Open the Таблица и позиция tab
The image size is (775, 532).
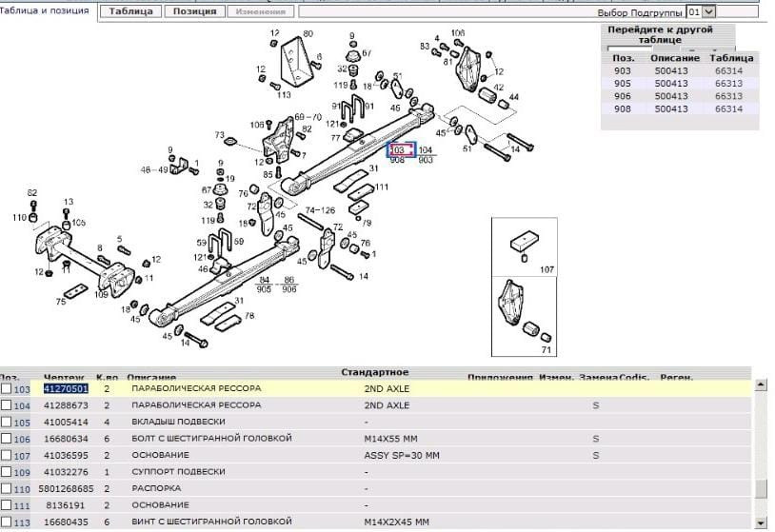pyautogui.click(x=46, y=10)
